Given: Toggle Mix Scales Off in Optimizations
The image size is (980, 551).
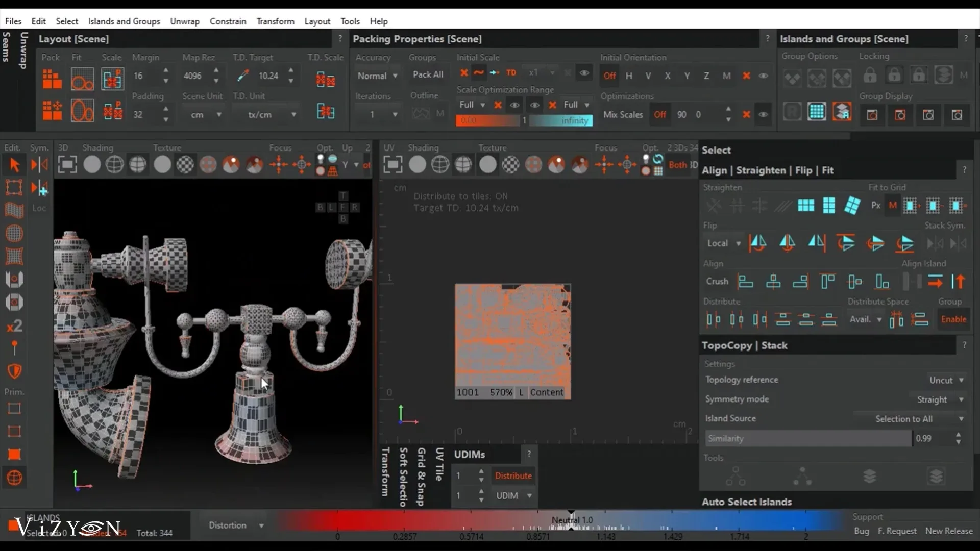Looking at the screenshot, I should pyautogui.click(x=660, y=115).
